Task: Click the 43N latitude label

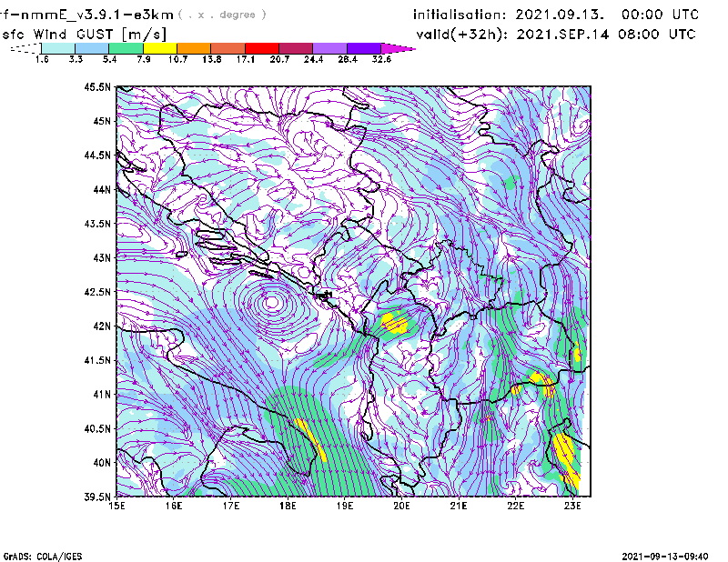Action: (102, 257)
